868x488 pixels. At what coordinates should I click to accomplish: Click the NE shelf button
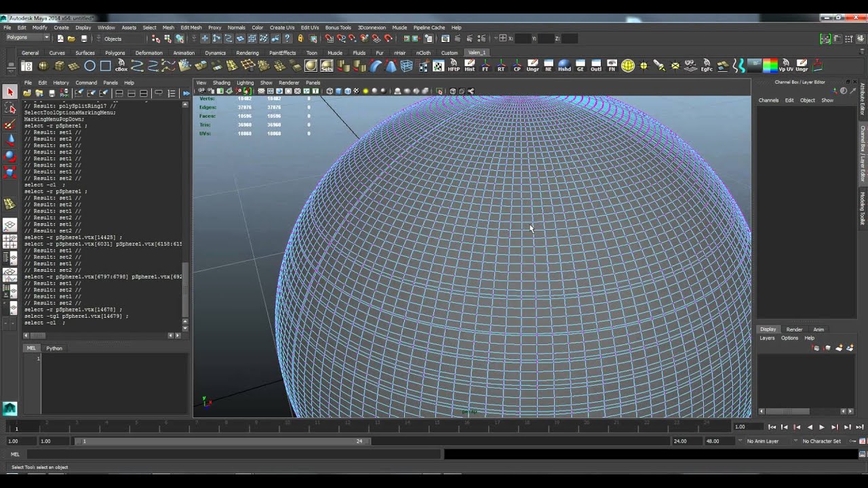click(x=549, y=66)
